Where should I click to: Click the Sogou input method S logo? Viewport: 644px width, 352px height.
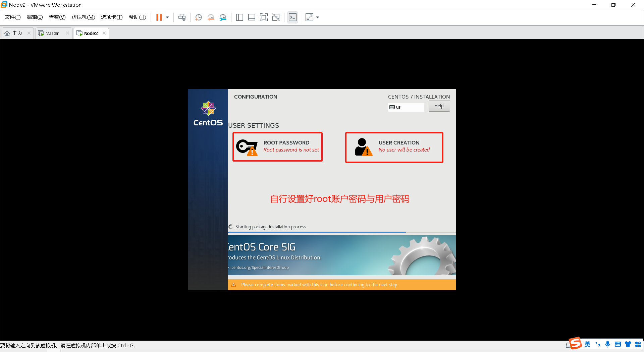(x=576, y=343)
